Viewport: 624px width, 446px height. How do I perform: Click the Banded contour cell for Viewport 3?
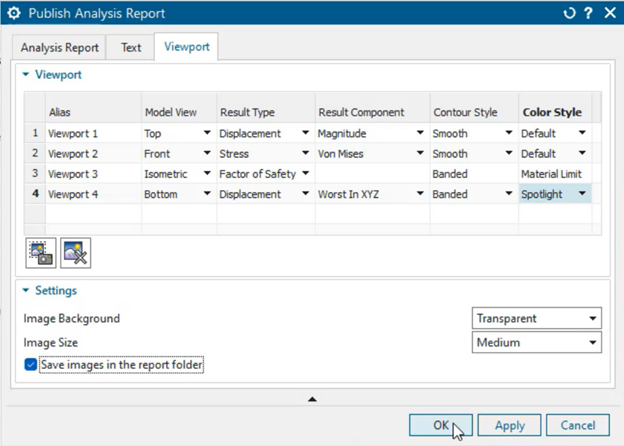point(474,173)
